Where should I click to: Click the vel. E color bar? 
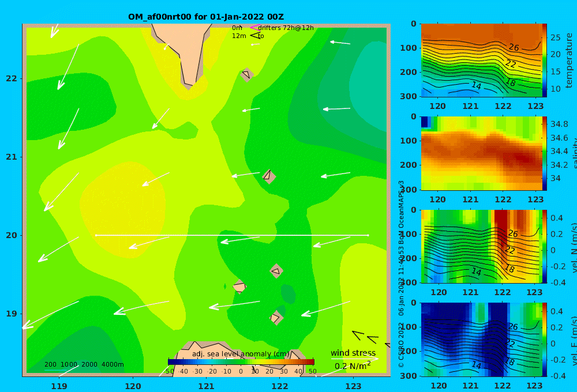(544, 340)
